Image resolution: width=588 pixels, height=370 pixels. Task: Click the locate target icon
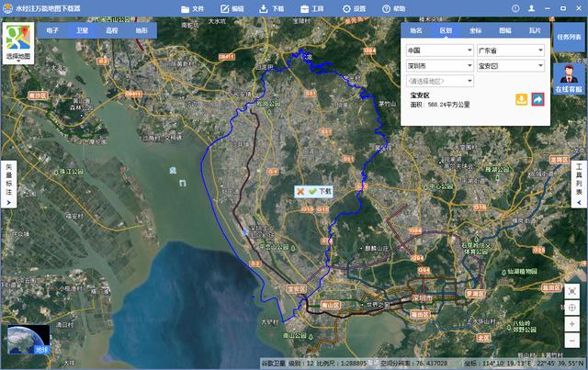[572, 308]
